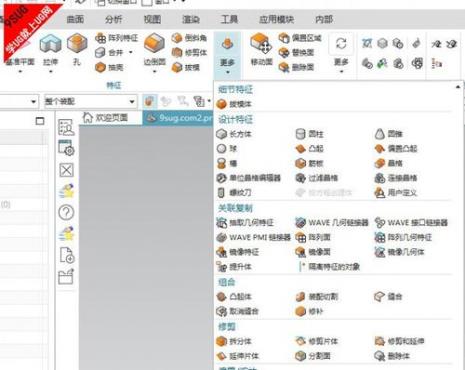This screenshot has height=370, width=465.
Task: Click the 删除面 tool
Action: (296, 67)
